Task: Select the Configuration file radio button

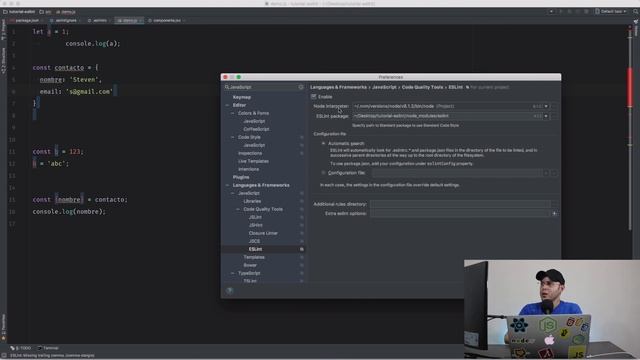Action: (323, 173)
